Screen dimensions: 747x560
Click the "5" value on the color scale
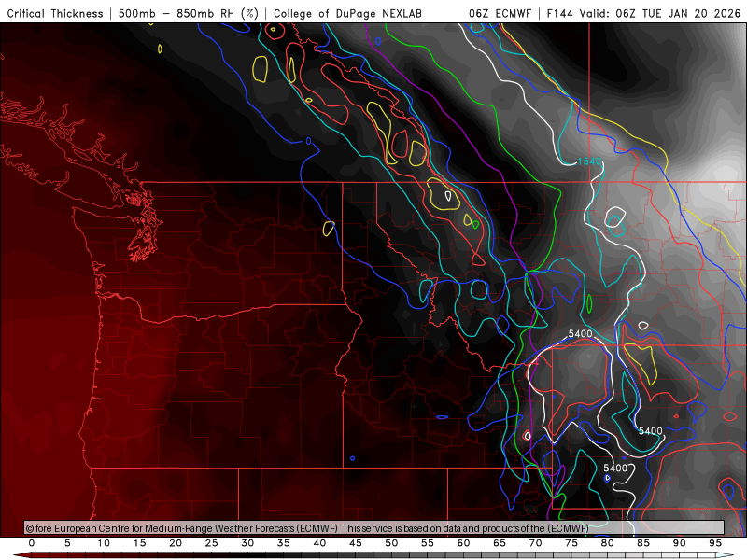[67, 543]
